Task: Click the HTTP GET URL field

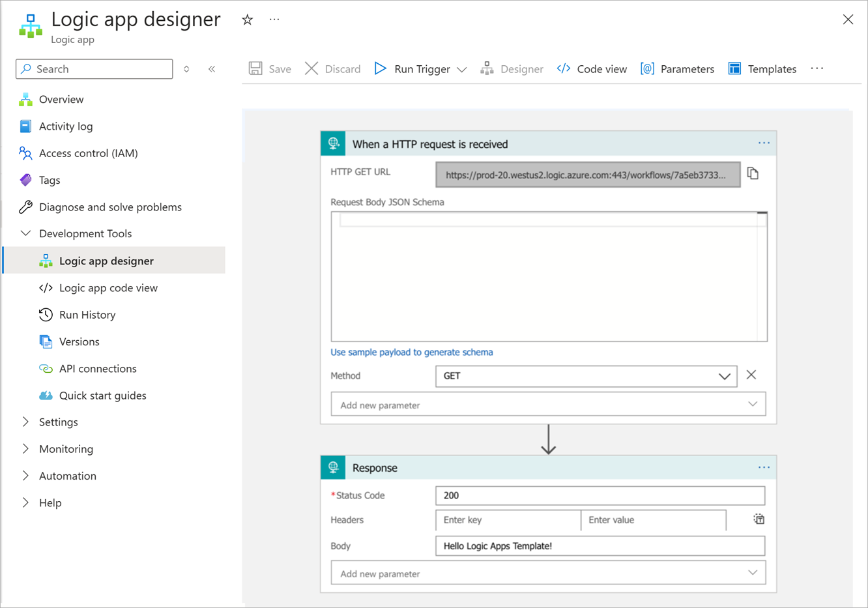Action: click(x=588, y=175)
